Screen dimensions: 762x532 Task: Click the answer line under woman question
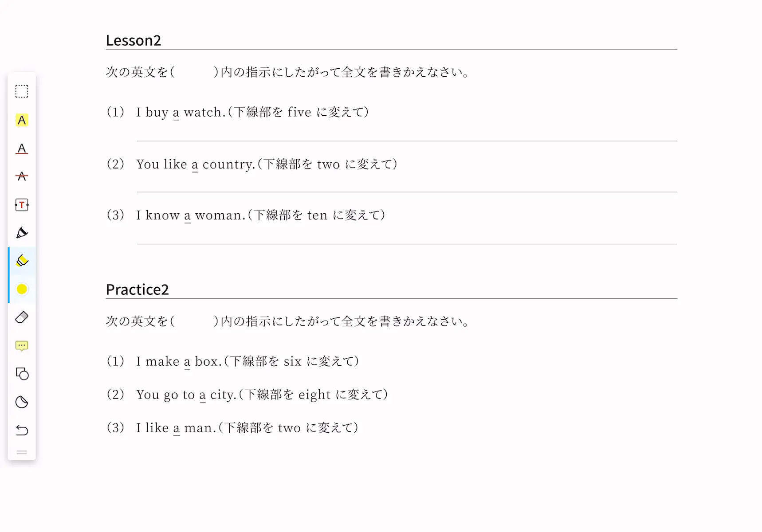click(407, 244)
